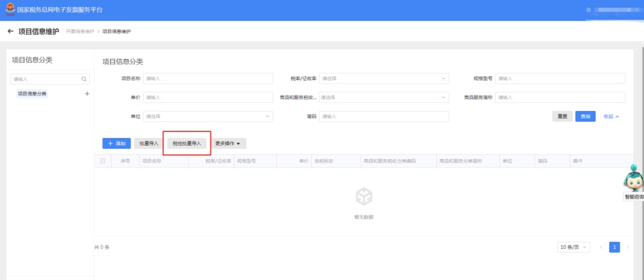Click the 项目名称 input field
This screenshot has height=280, width=644.
pos(208,78)
